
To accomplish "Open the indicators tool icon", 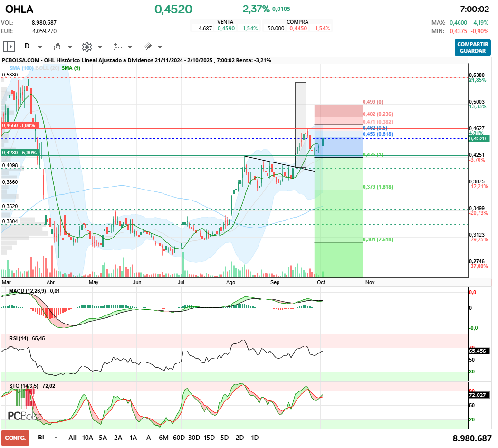I will click(x=117, y=47).
